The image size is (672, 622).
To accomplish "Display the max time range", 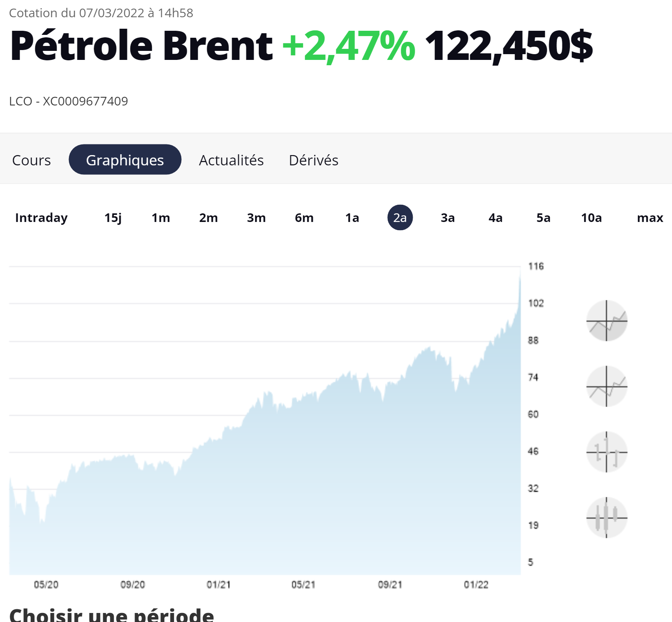I will [x=650, y=218].
